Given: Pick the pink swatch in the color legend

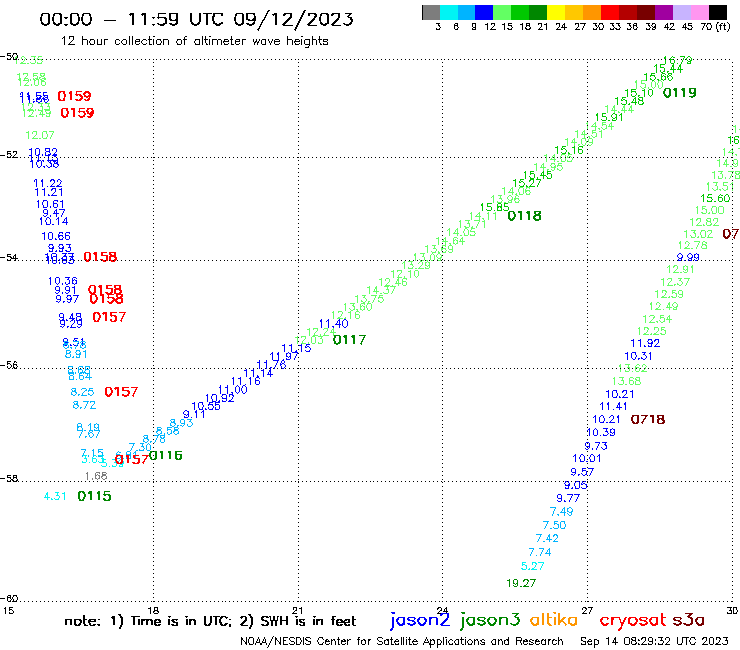Looking at the screenshot, I should click(x=699, y=12).
